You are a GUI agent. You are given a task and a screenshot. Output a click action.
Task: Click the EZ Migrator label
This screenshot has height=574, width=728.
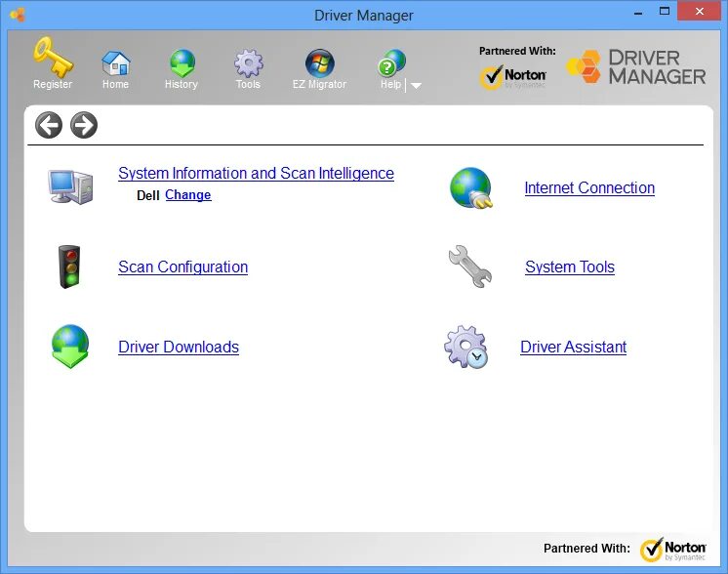[x=319, y=84]
